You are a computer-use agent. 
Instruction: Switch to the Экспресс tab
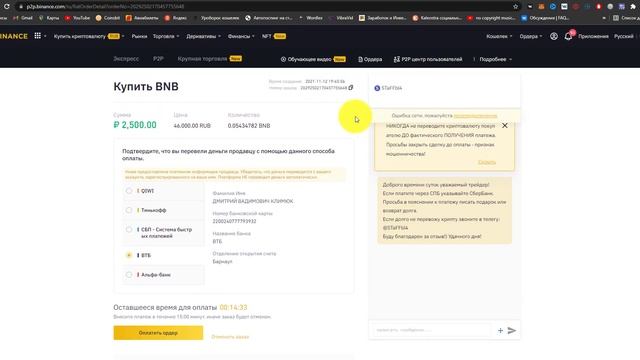pos(126,59)
